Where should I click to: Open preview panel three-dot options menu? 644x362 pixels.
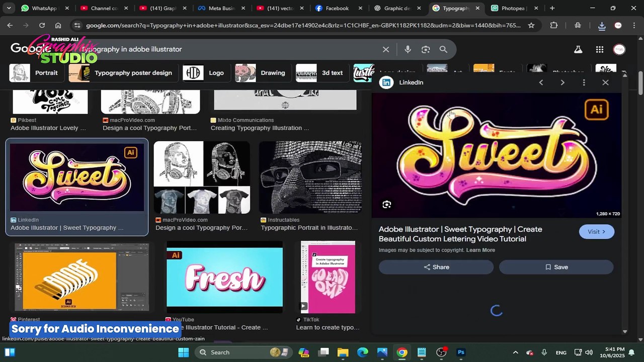point(584,82)
